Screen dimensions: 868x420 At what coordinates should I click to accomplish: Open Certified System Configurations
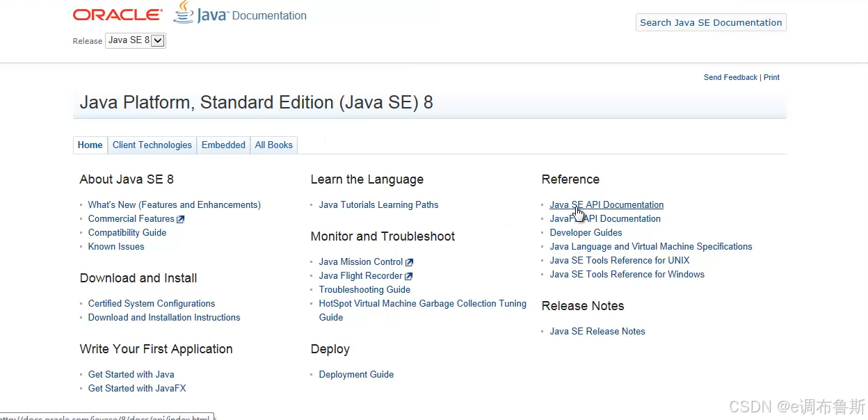pyautogui.click(x=152, y=303)
